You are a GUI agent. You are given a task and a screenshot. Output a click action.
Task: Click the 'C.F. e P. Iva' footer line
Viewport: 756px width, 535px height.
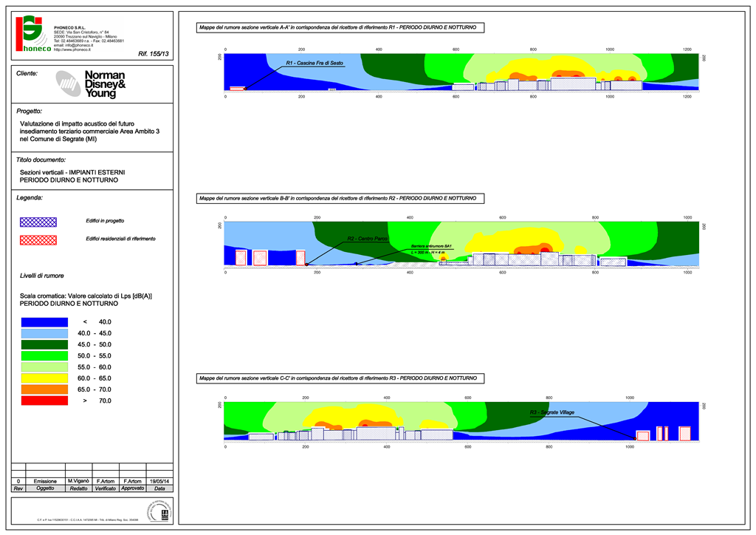(88, 519)
